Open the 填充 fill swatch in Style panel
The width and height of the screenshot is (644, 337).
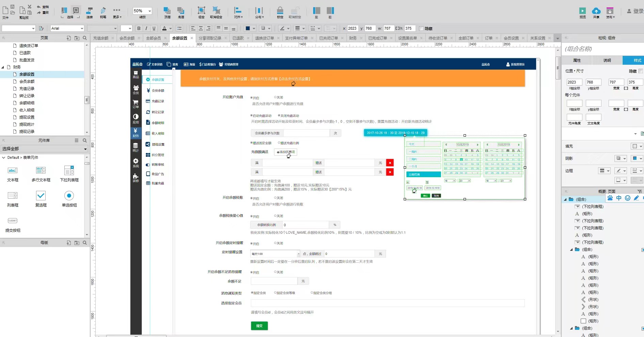637,146
